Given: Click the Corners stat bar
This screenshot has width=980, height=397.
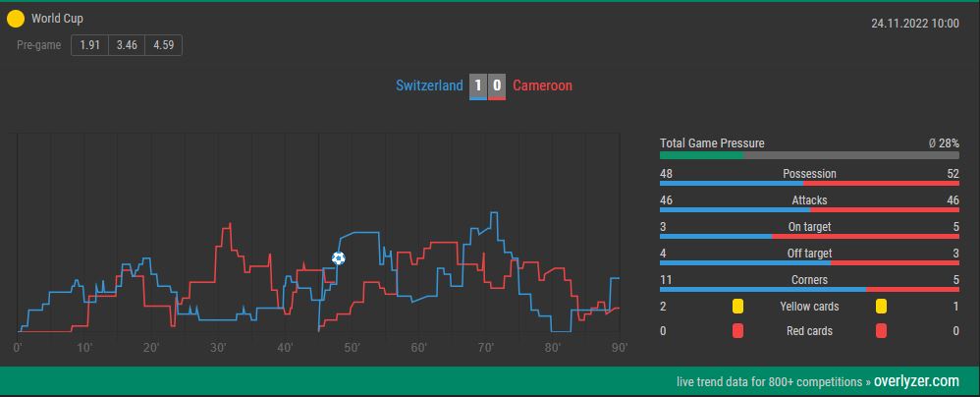Looking at the screenshot, I should tap(809, 289).
